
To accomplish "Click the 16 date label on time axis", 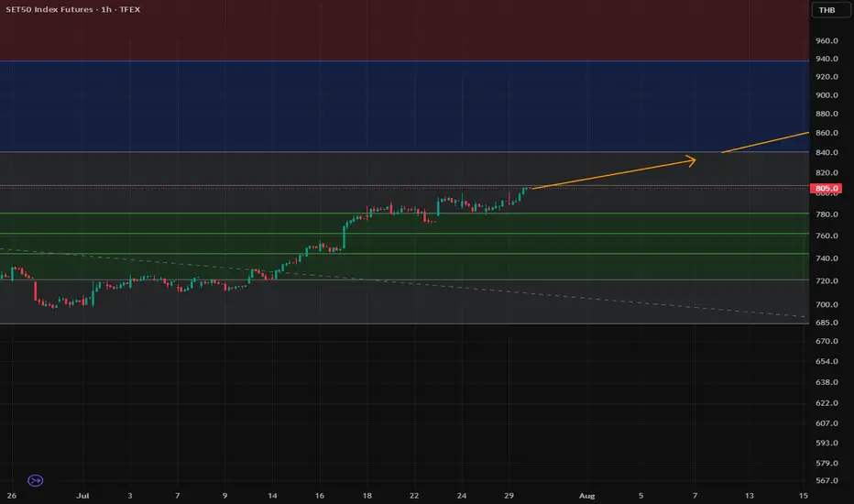I will (320, 496).
